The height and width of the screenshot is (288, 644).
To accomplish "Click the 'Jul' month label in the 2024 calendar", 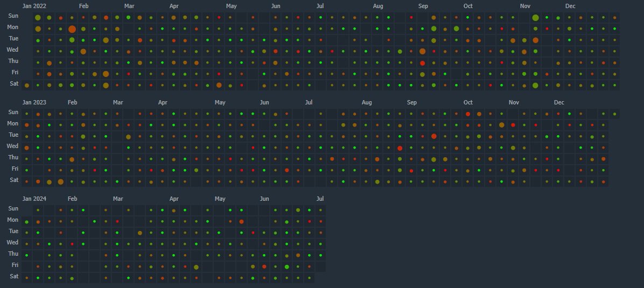I will coord(320,199).
